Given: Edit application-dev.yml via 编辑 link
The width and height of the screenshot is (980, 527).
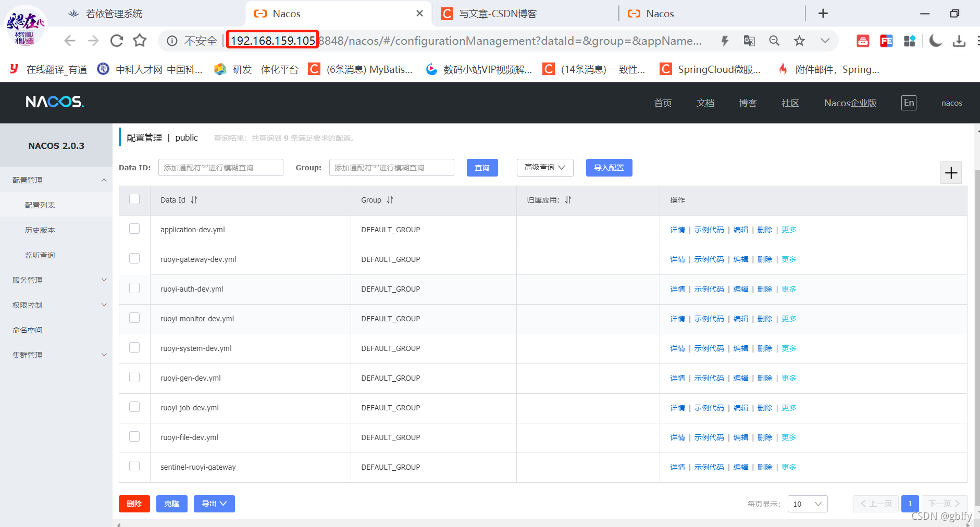Looking at the screenshot, I should 741,230.
